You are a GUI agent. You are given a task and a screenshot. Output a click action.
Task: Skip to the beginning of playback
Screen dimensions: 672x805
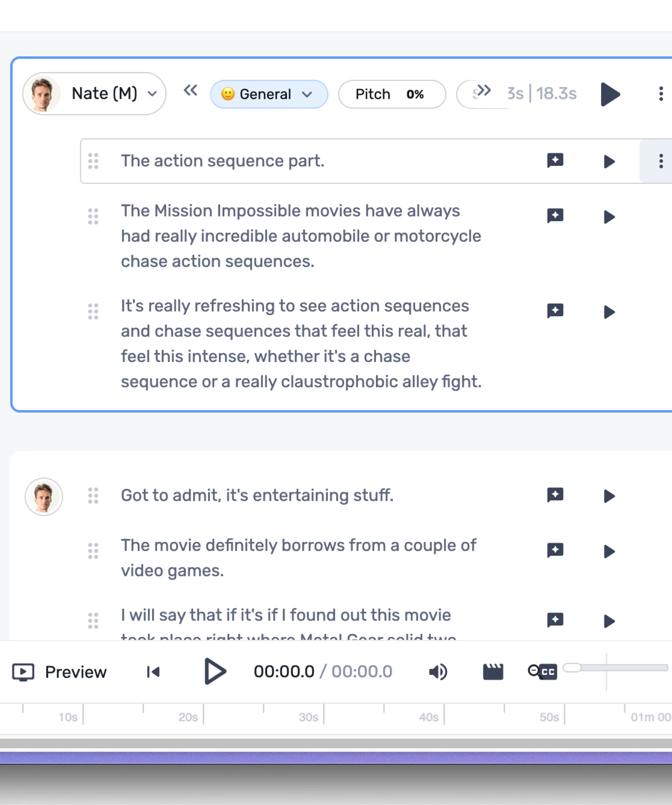click(x=152, y=671)
